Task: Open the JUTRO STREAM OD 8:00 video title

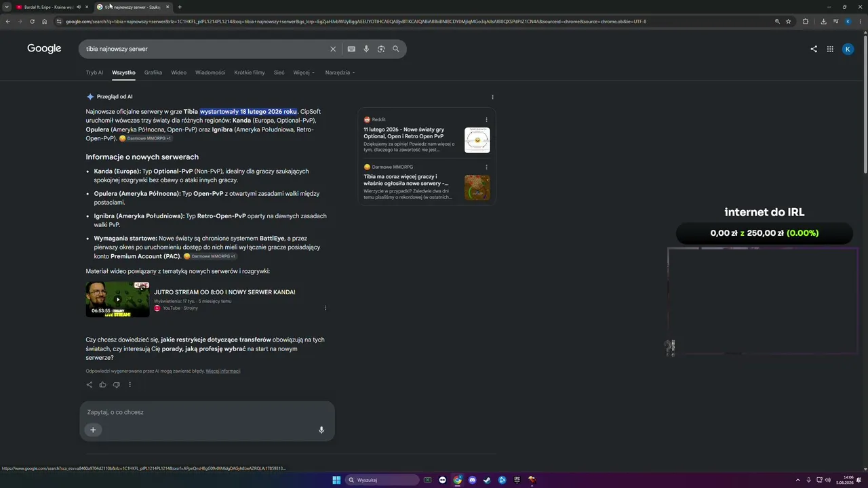Action: pyautogui.click(x=224, y=292)
